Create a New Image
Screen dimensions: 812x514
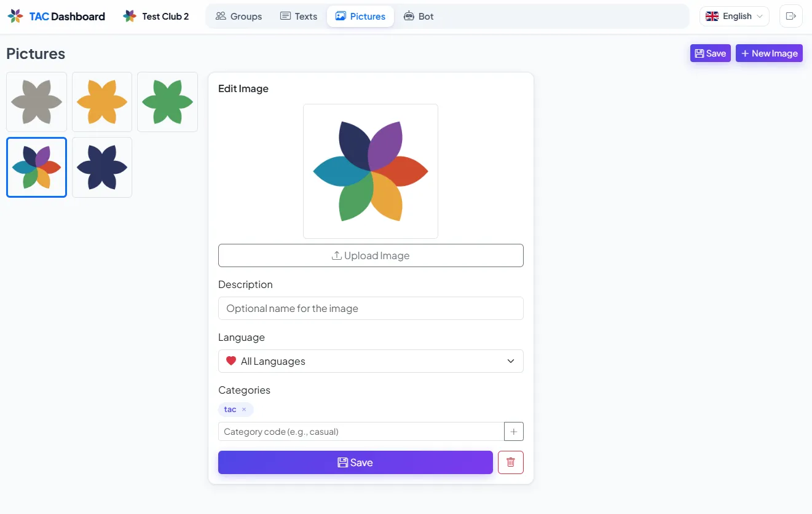coord(769,53)
